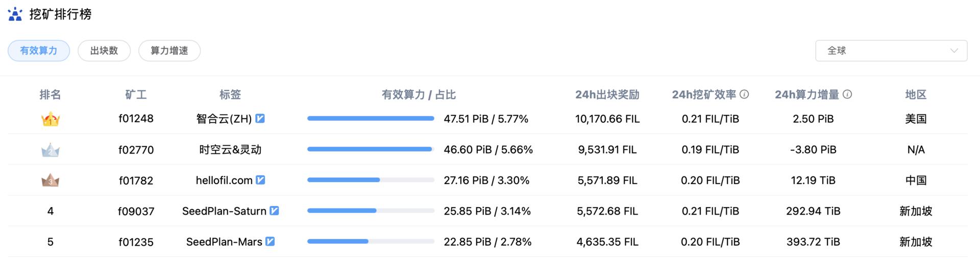Image resolution: width=980 pixels, height=259 pixels.
Task: Click the verified badge next to 智合云(ZH)
Action: [x=260, y=118]
